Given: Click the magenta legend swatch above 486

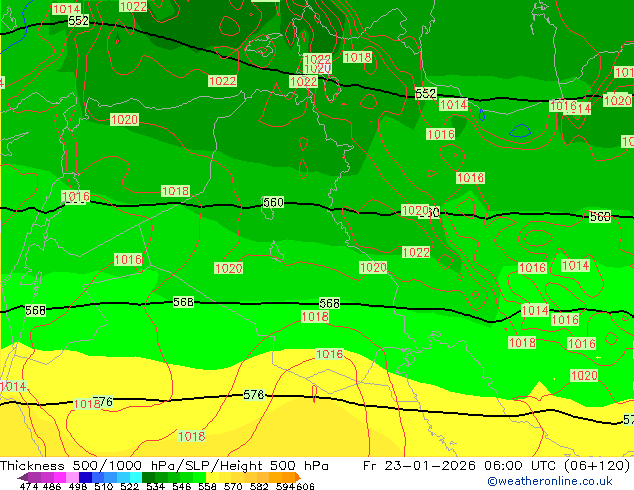Looking at the screenshot, I should click(x=60, y=477).
